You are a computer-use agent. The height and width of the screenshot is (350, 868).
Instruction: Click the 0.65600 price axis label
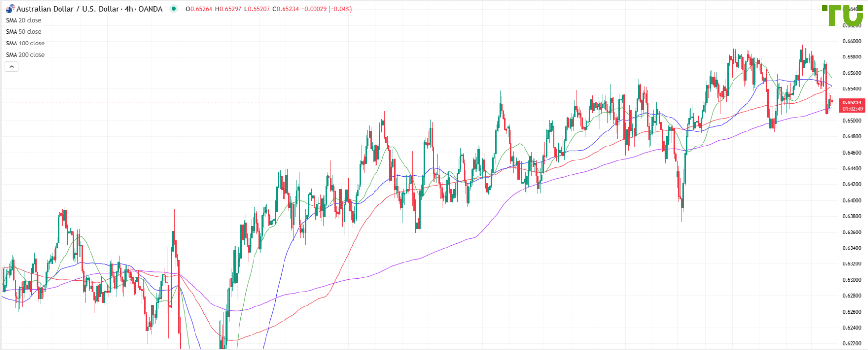(852, 73)
